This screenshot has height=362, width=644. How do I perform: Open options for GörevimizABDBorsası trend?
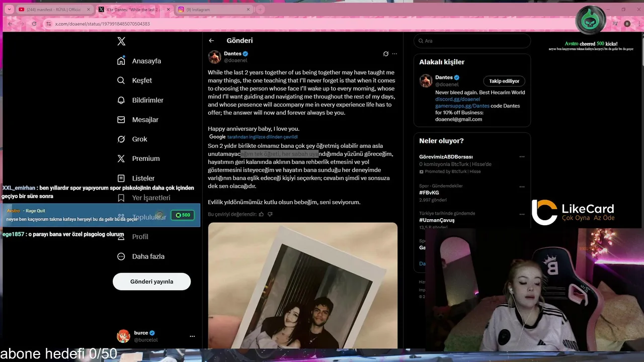pyautogui.click(x=522, y=156)
